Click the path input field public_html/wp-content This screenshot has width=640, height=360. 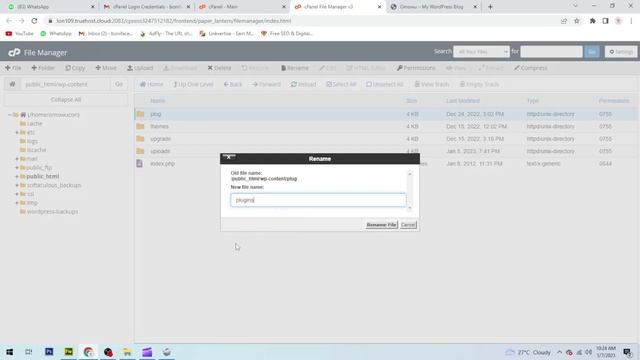pyautogui.click(x=65, y=84)
